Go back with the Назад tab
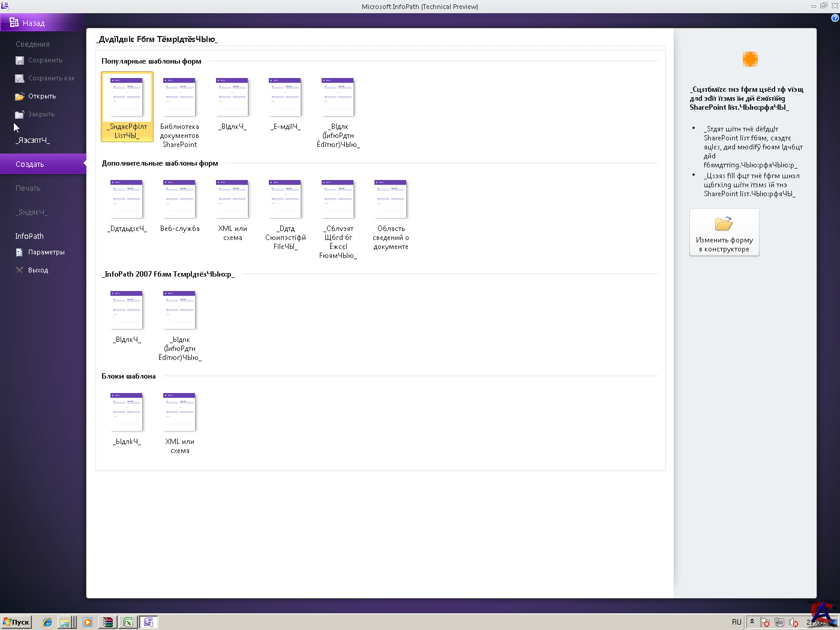The image size is (840, 630). click(28, 23)
